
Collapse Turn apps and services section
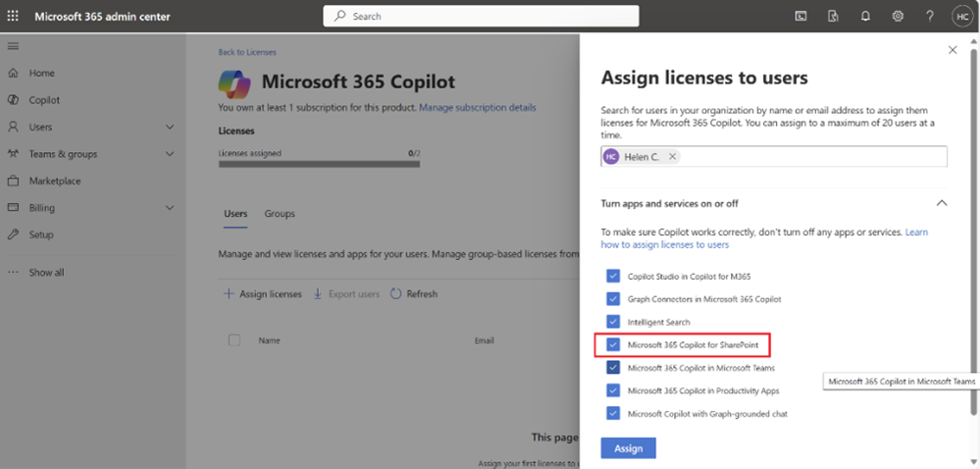941,203
